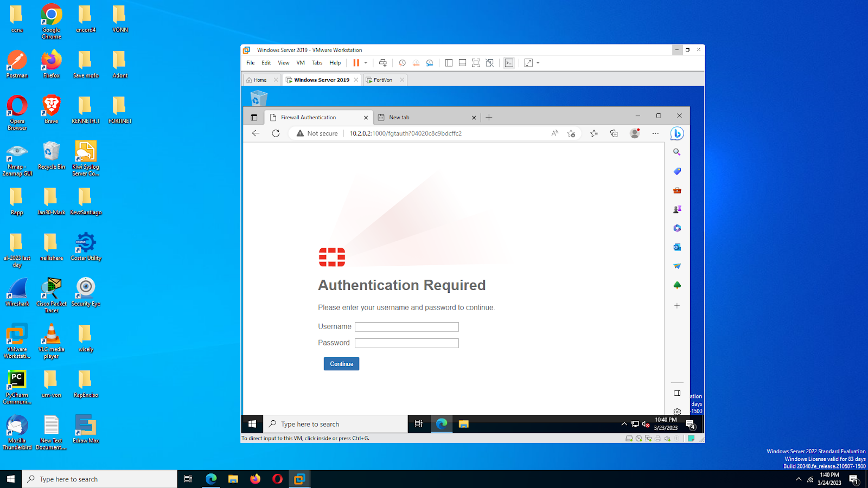The width and height of the screenshot is (868, 488).
Task: Open the File menu in VMware Workstation
Action: coord(250,63)
